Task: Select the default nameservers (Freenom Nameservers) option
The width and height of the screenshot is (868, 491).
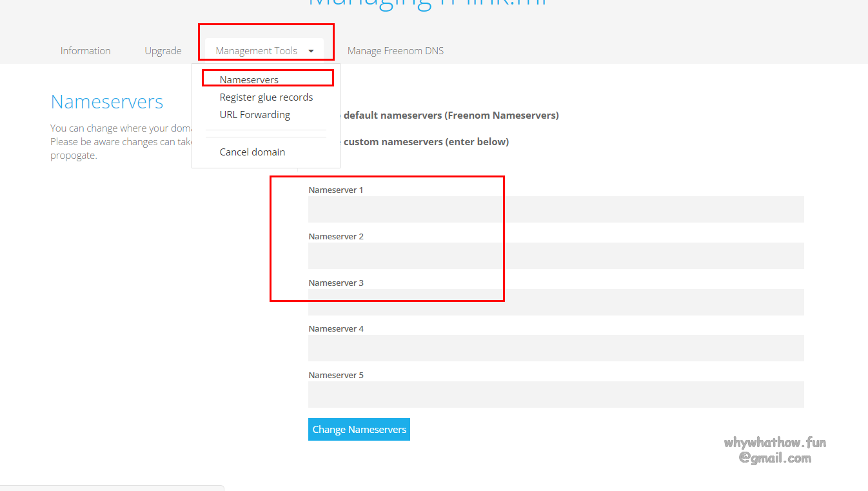Action: [450, 115]
